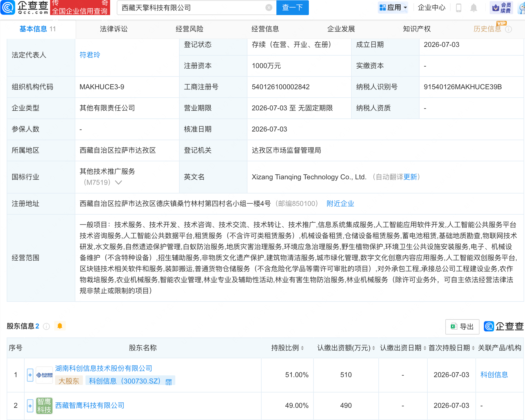Viewport: 525px width, 420px height.
Task: Click the 490 subscribed capital cell
Action: pyautogui.click(x=346, y=406)
